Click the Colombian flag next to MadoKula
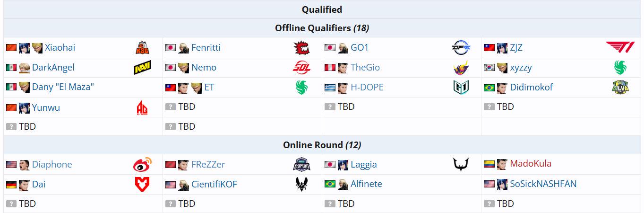 click(x=489, y=164)
